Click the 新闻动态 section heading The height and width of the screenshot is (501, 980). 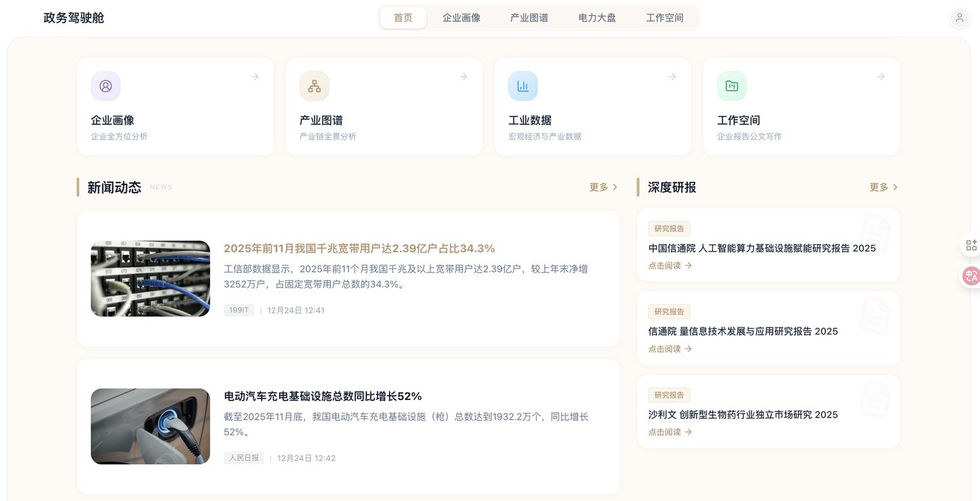[x=115, y=188]
